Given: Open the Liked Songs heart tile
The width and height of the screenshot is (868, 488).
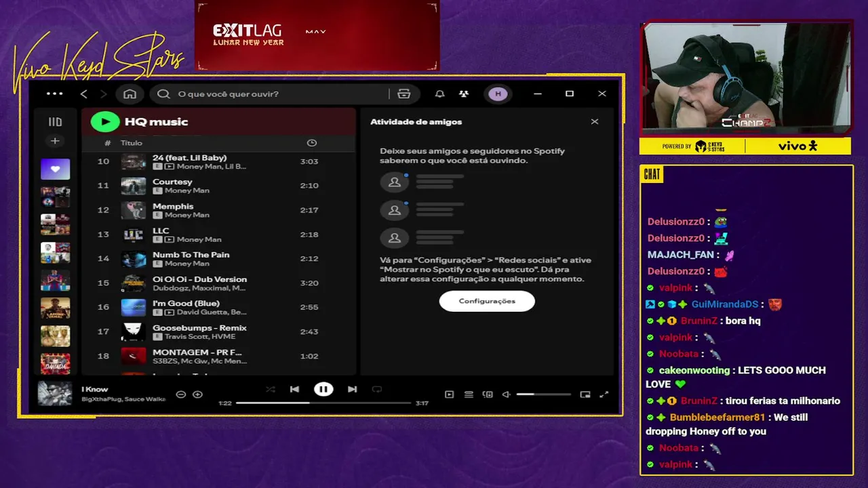Looking at the screenshot, I should tap(55, 169).
